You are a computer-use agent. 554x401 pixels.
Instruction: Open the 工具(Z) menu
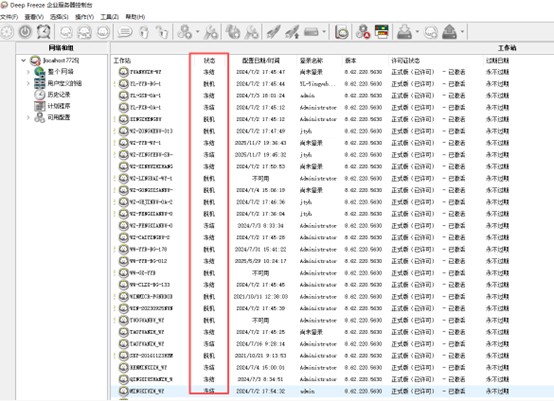(110, 17)
